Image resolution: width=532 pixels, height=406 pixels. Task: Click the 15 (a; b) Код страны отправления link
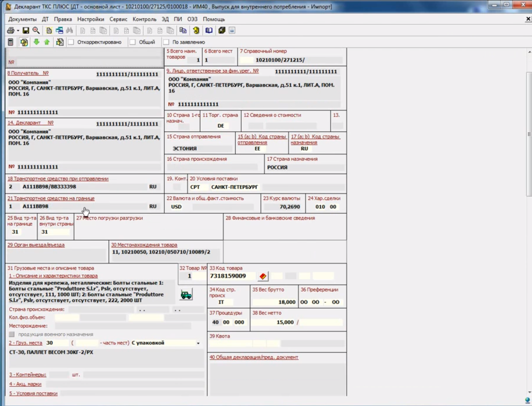pyautogui.click(x=262, y=139)
